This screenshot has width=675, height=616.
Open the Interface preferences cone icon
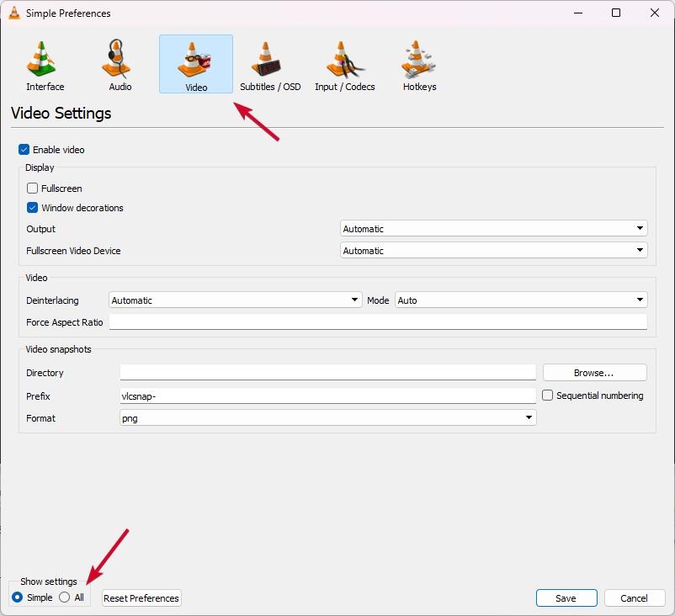(x=41, y=60)
